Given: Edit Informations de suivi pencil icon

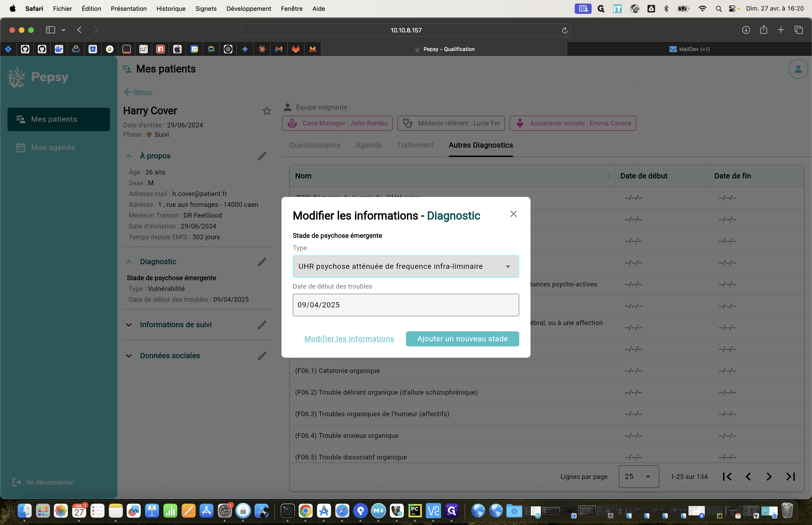Looking at the screenshot, I should (262, 325).
